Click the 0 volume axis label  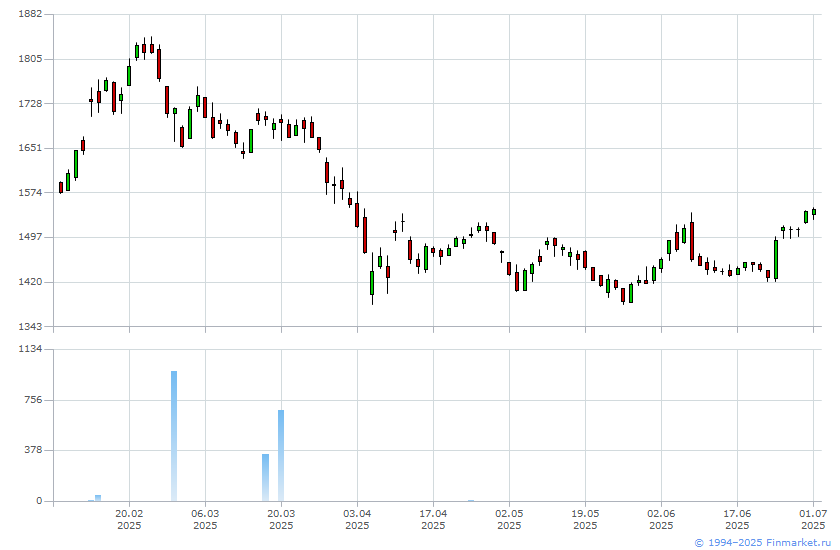pyautogui.click(x=39, y=501)
